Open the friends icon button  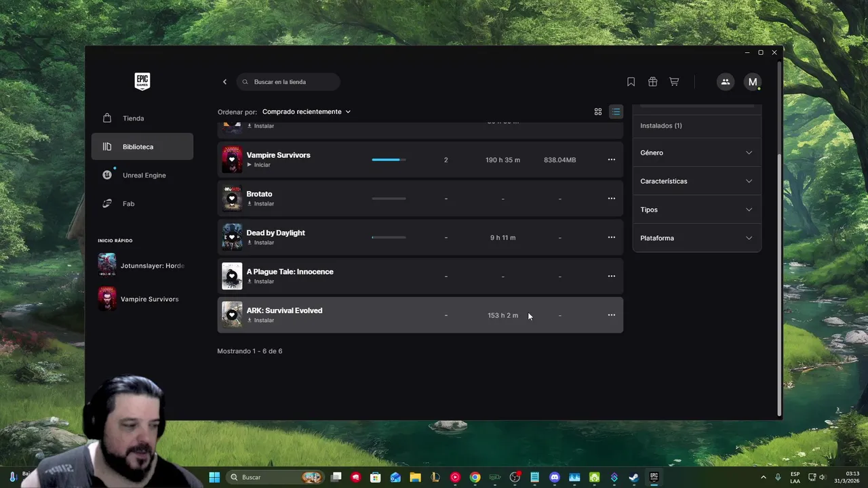tap(726, 82)
